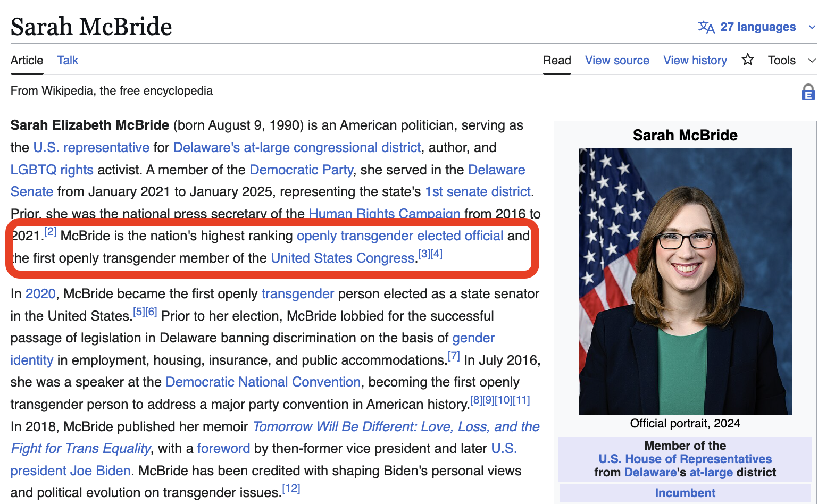Open the View source tab

coord(617,60)
